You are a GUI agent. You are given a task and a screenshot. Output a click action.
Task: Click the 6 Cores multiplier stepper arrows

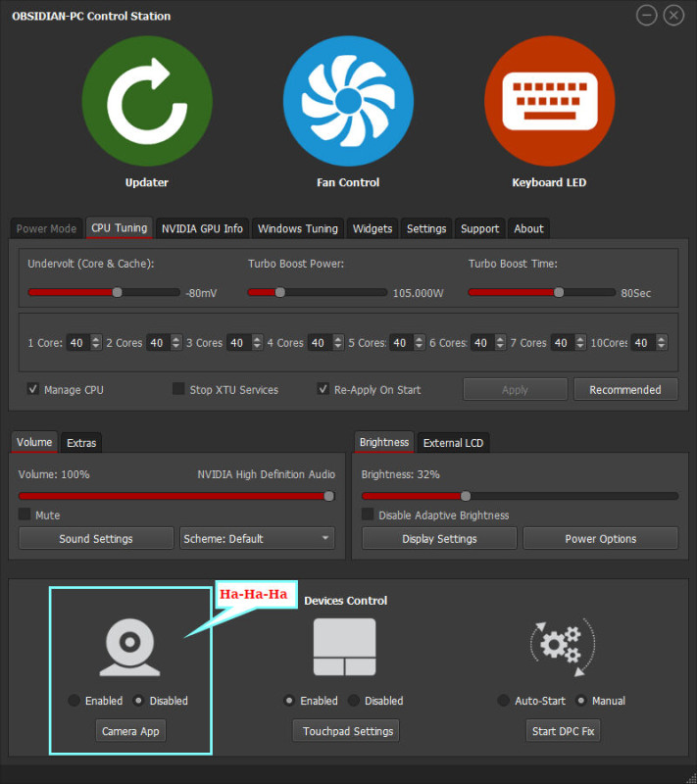pos(500,342)
